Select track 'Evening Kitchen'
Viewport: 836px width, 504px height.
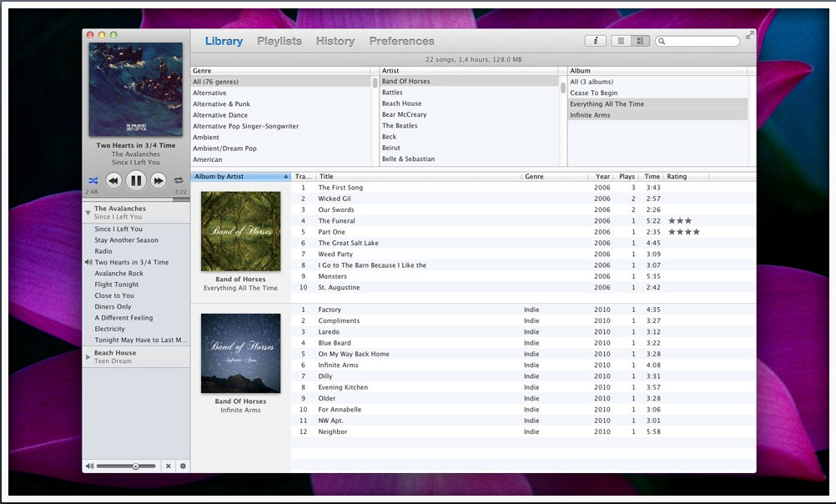tap(524, 388)
